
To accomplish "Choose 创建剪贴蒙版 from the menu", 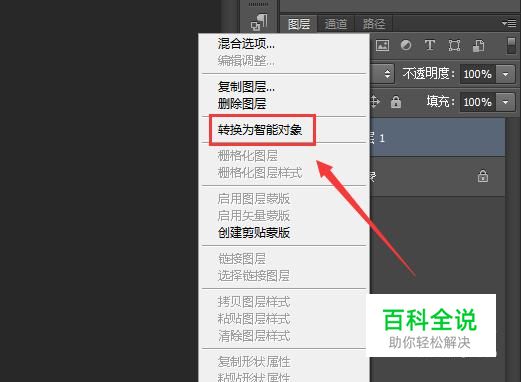I will [254, 233].
